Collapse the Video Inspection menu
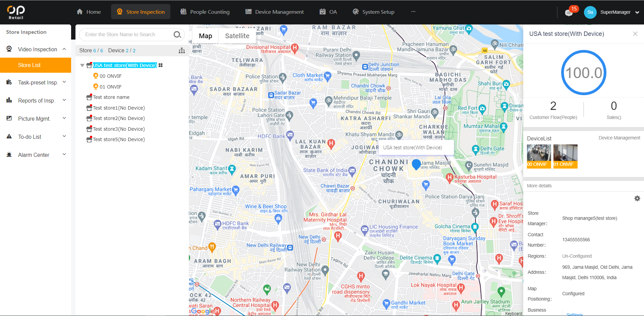 coord(64,49)
